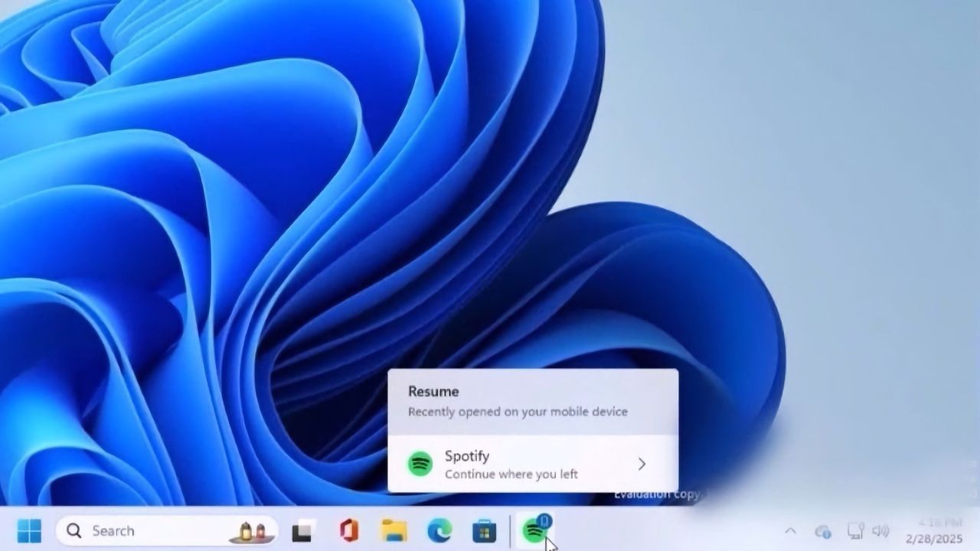Click the Continue where you left link
The width and height of the screenshot is (980, 551).
click(x=510, y=474)
